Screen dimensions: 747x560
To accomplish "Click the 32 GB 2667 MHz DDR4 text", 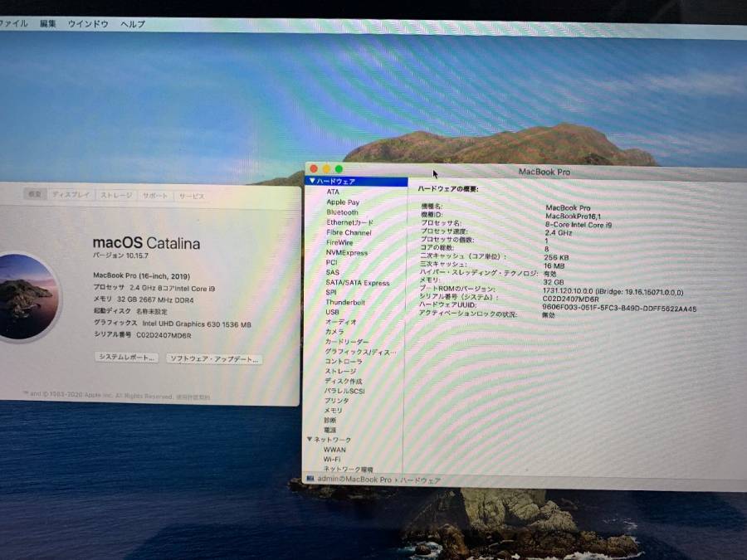I will click(155, 299).
